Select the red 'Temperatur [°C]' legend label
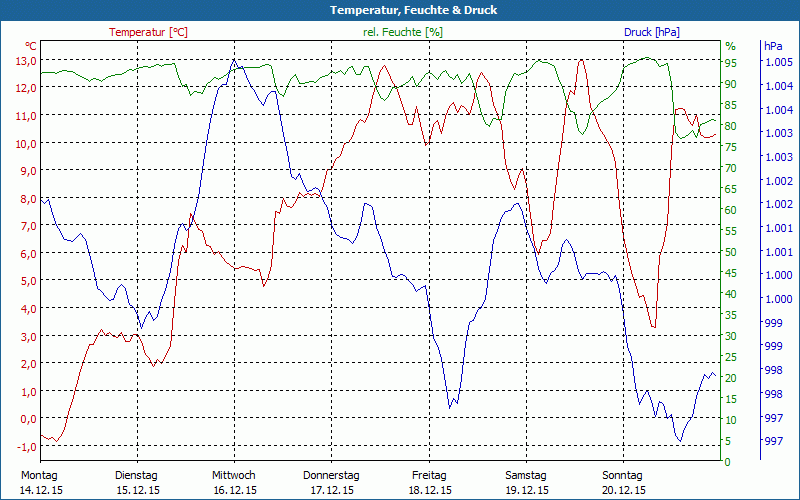800x500 pixels. click(x=148, y=32)
